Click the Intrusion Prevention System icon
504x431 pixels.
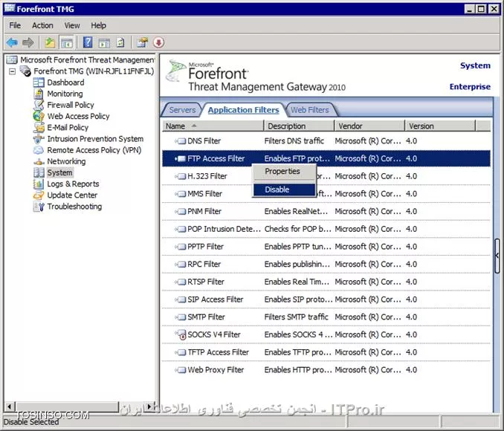[x=39, y=139]
